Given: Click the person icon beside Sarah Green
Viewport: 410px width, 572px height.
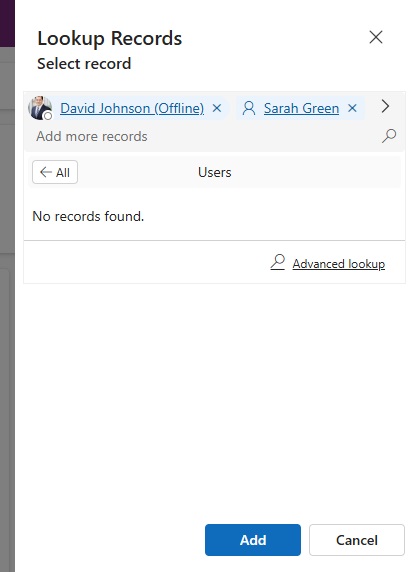Looking at the screenshot, I should click(x=249, y=108).
